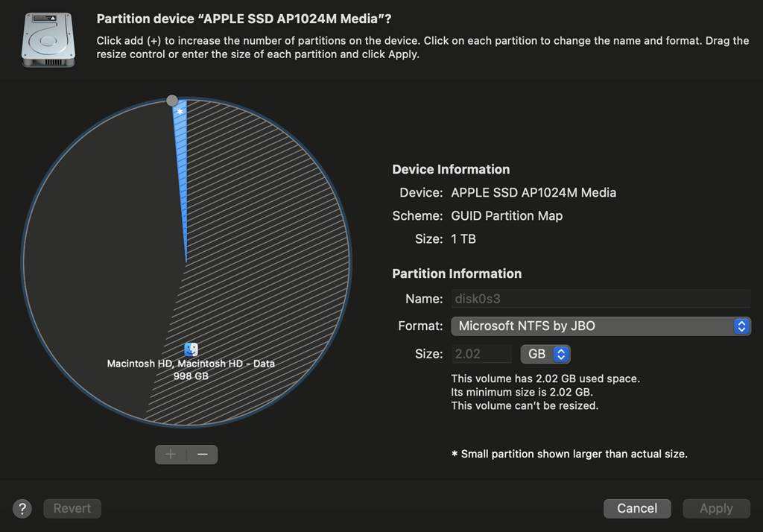Click the Macintosh HD volume icon in pie chart

pos(190,350)
